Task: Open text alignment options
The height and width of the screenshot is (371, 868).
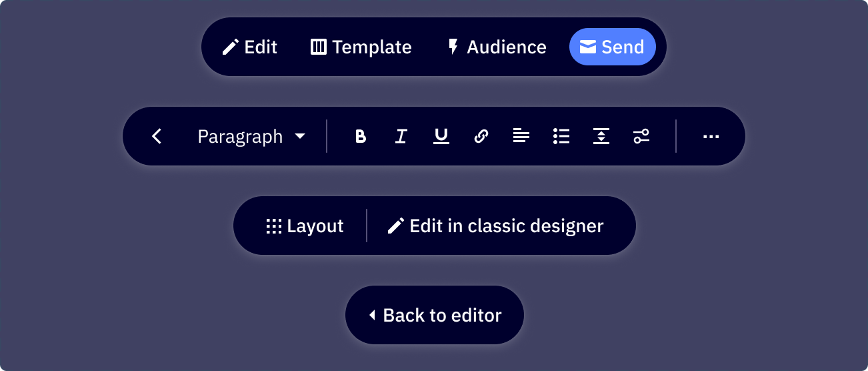Action: [x=521, y=136]
